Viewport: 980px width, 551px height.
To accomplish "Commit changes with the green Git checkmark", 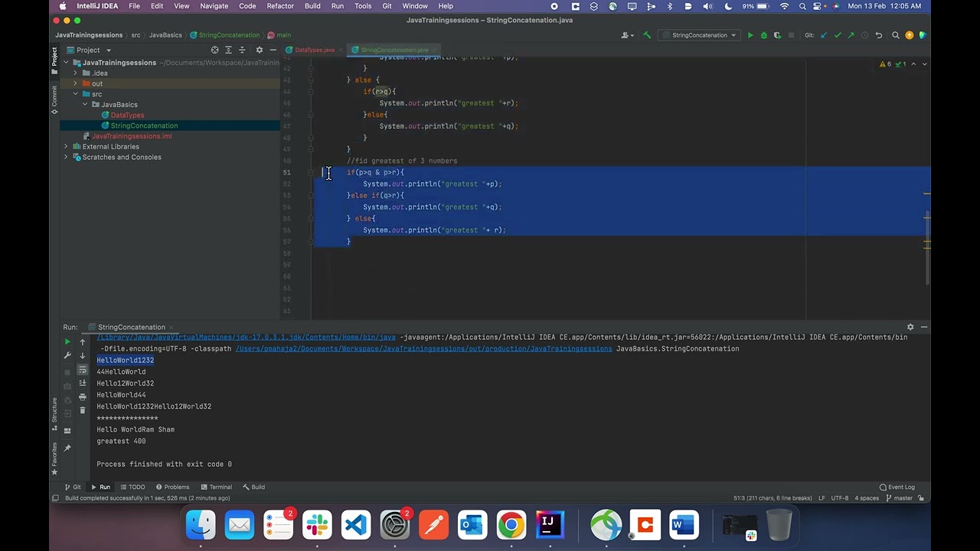I will click(x=838, y=35).
